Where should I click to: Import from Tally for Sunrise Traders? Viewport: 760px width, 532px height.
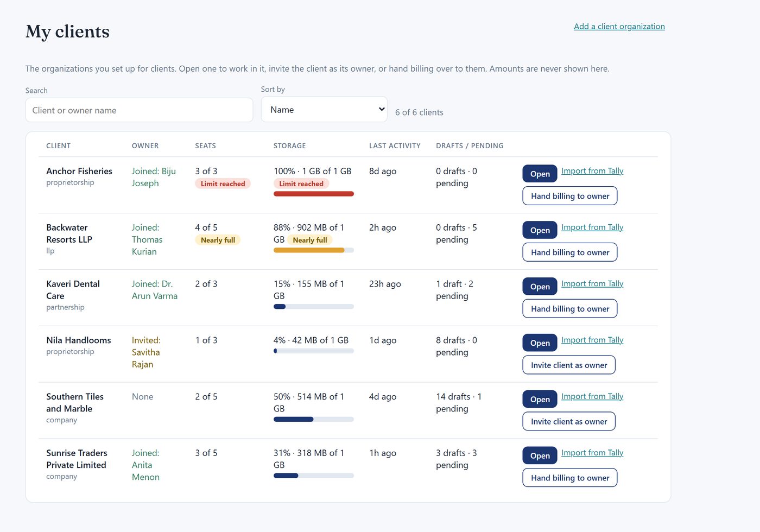click(592, 453)
